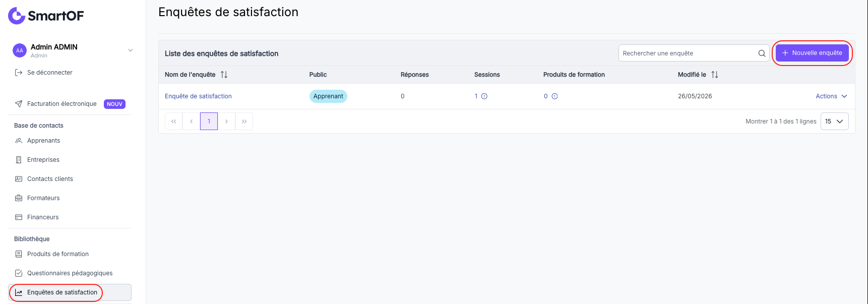Click the Se déconnecter logout icon

(x=19, y=73)
